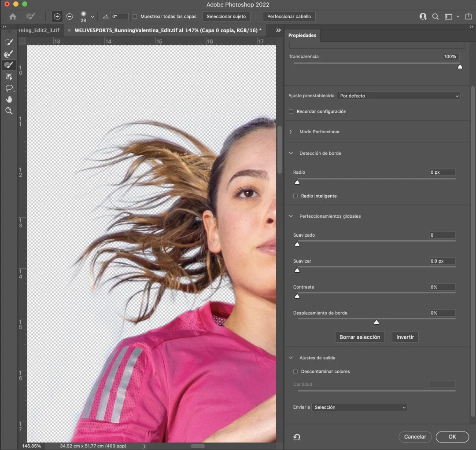This screenshot has width=476, height=450.
Task: Enable the 'Recordar configuración' checkbox
Action: (x=291, y=112)
